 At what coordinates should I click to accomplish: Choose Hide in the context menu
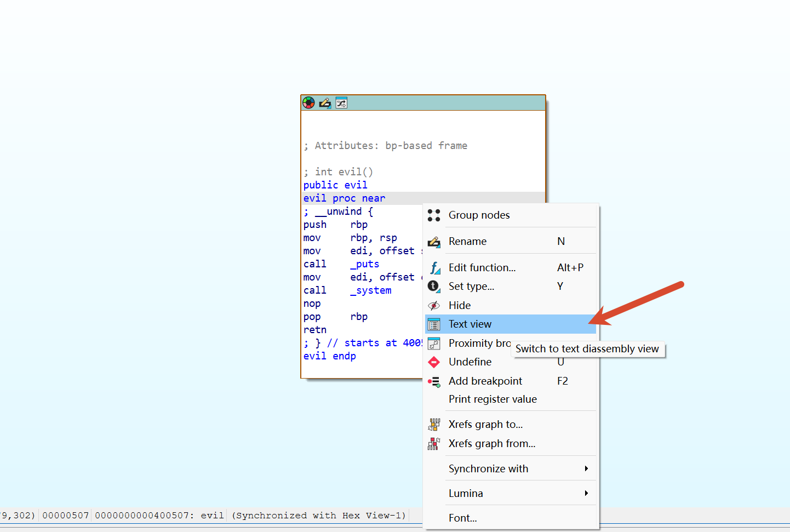tap(511, 306)
